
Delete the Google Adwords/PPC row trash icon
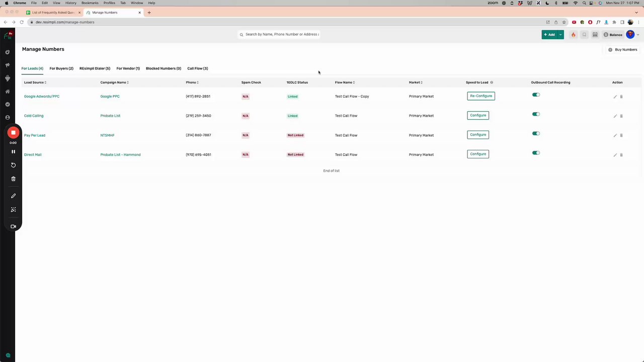point(621,97)
